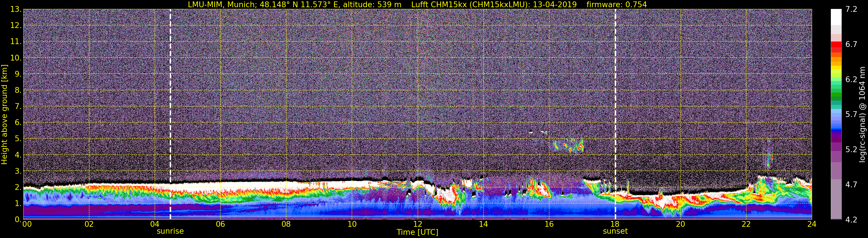Click the time axis tick '02'
This screenshot has height=238, width=868.
(89, 224)
